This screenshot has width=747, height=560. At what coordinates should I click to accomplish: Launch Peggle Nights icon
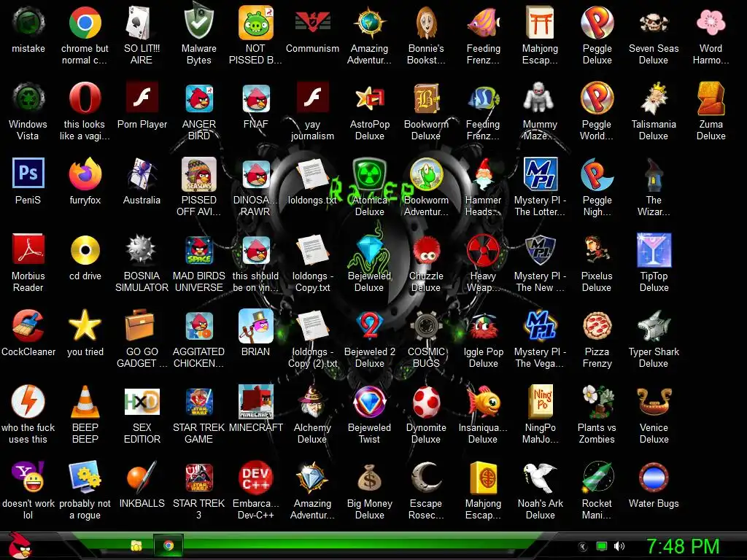pos(597,174)
